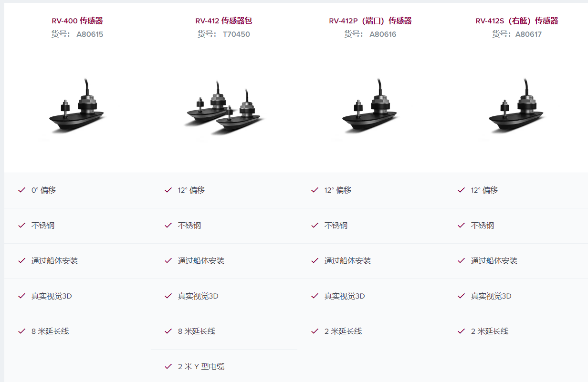Open the RV-412P（端口）传感器 product title
The width and height of the screenshot is (588, 382).
coord(370,21)
